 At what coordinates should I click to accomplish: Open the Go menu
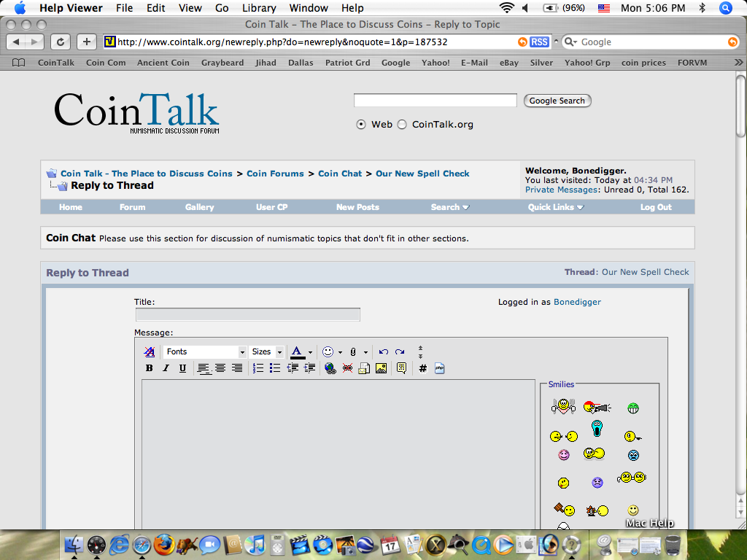pos(222,8)
